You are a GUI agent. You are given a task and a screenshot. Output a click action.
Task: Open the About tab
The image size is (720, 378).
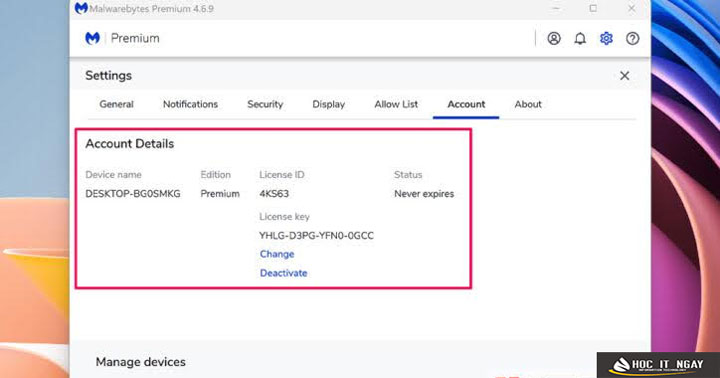point(528,104)
